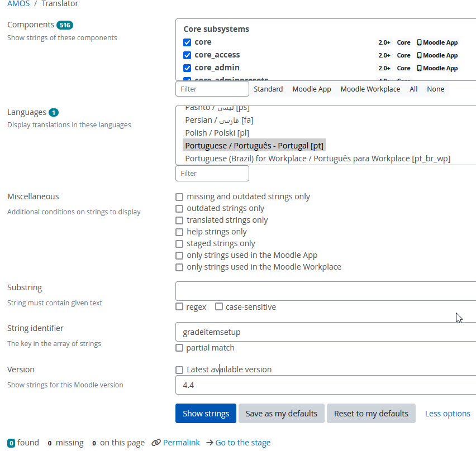The image size is (476, 451).
Task: Click the Substring text field
Action: [x=326, y=291]
